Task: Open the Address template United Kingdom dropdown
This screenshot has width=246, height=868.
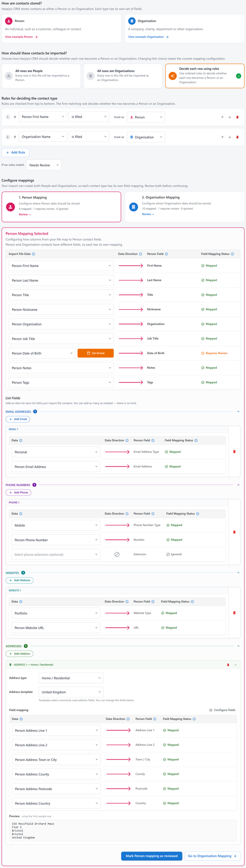Action: (71, 692)
